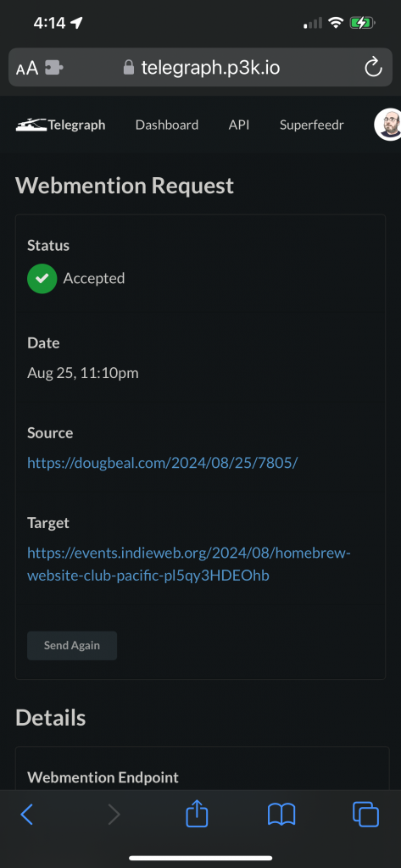This screenshot has height=868, width=401.
Task: Open the Safari extensions puzzle icon
Action: click(53, 68)
